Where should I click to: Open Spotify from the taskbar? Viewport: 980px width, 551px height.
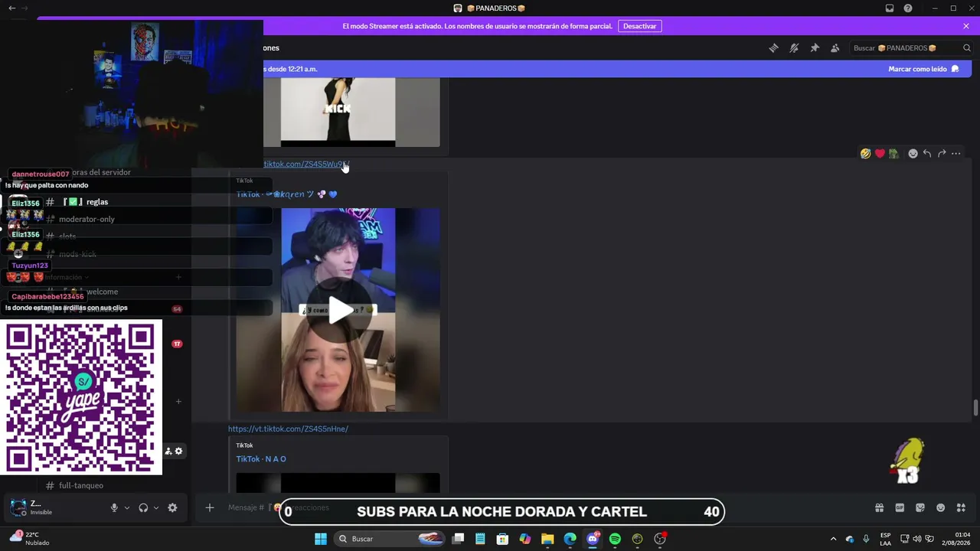point(615,539)
